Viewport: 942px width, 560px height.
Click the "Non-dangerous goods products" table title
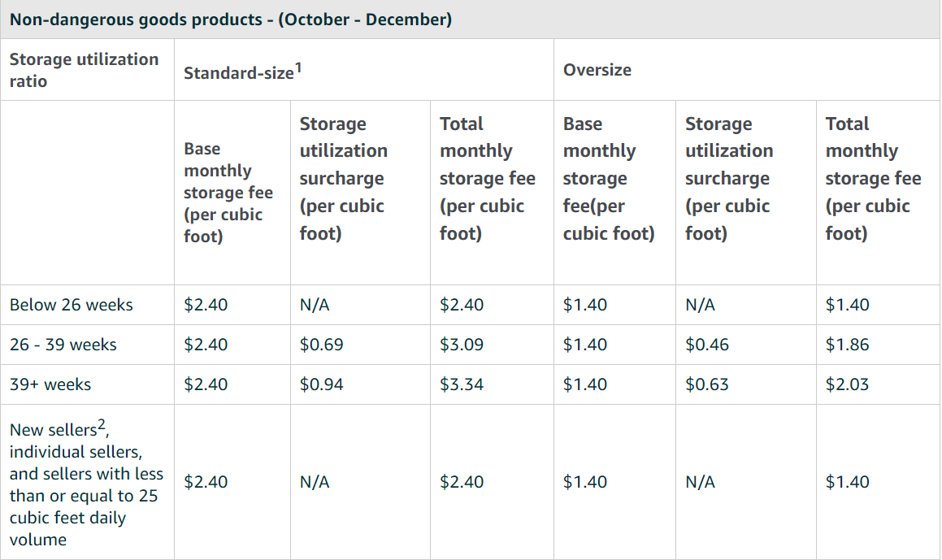click(230, 20)
